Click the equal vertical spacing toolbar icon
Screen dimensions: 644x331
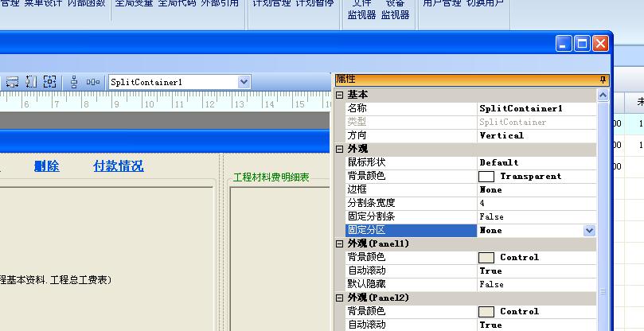pyautogui.click(x=74, y=82)
